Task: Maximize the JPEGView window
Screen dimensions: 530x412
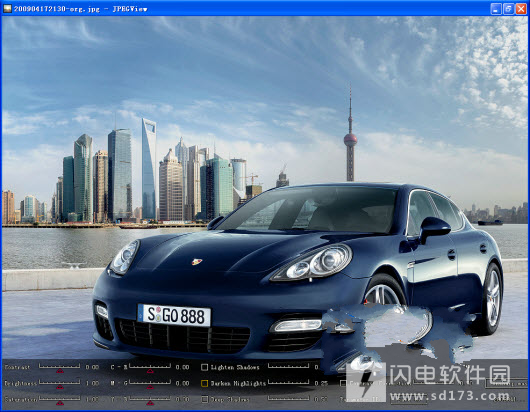Action: point(508,9)
